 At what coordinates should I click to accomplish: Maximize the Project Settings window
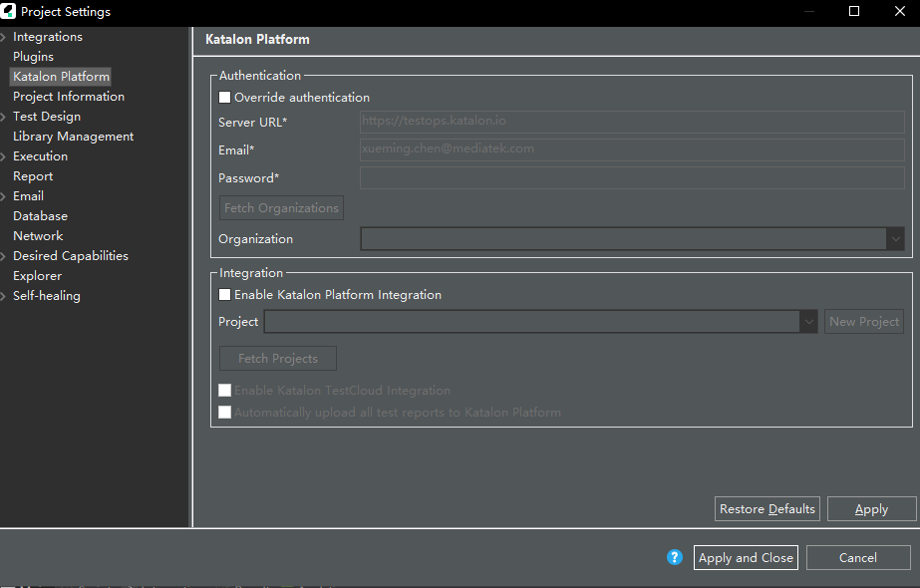point(854,11)
